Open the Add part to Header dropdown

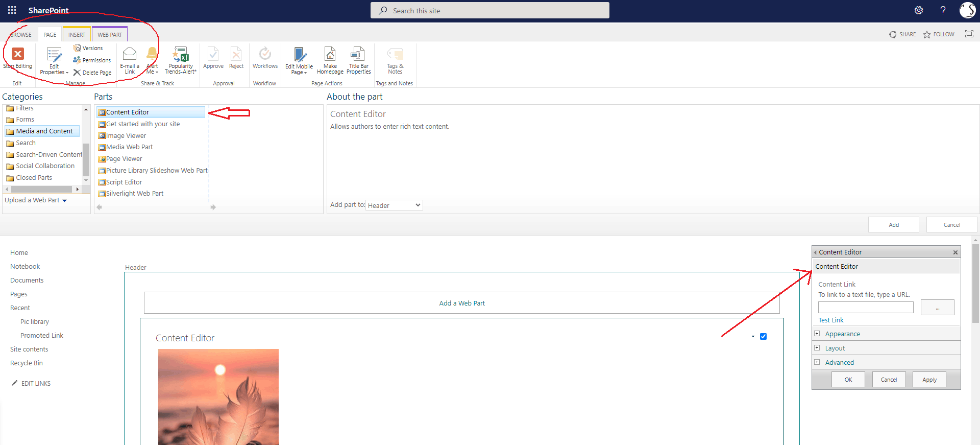click(394, 205)
